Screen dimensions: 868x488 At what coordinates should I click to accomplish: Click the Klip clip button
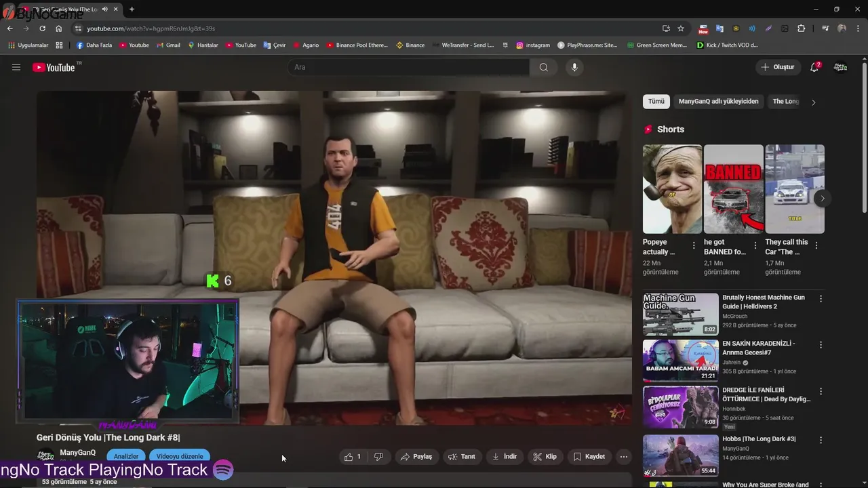tap(545, 457)
